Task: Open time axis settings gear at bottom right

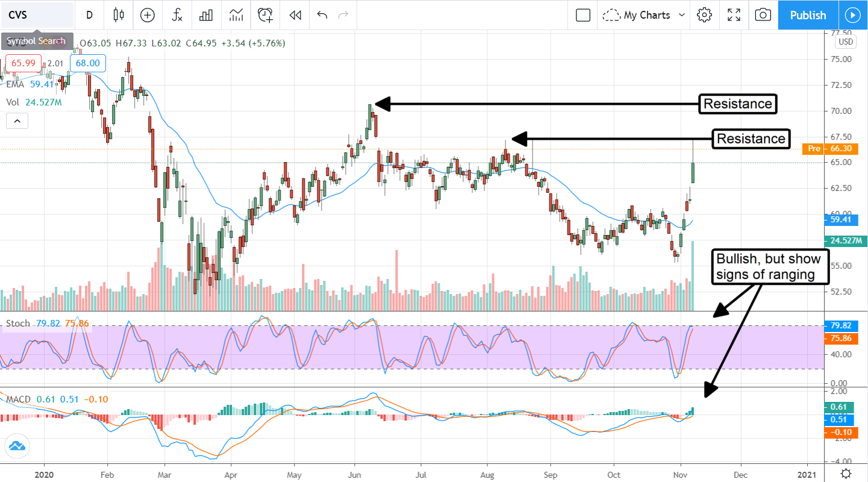Action: 846,473
